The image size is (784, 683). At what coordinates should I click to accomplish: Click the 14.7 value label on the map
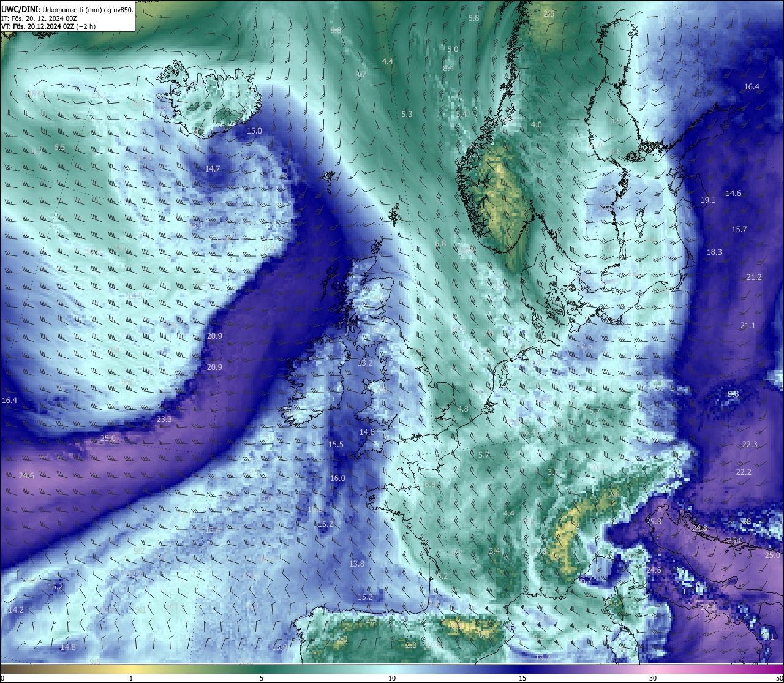(x=213, y=168)
